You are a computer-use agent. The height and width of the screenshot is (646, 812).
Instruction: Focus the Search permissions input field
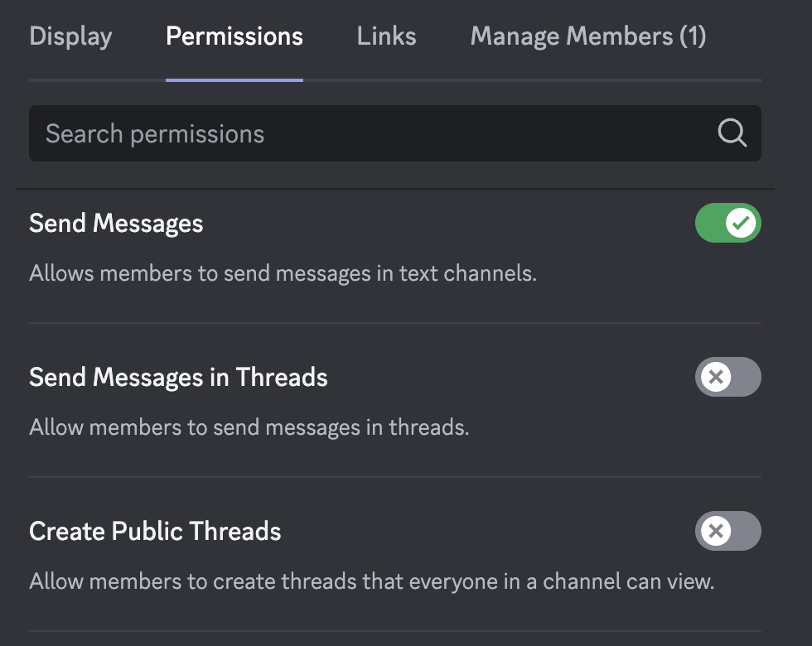point(395,133)
